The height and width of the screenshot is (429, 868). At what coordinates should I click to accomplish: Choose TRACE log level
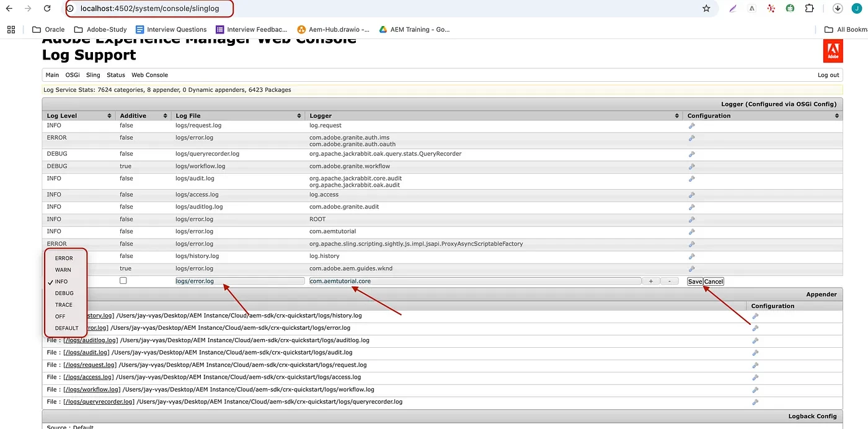click(64, 305)
